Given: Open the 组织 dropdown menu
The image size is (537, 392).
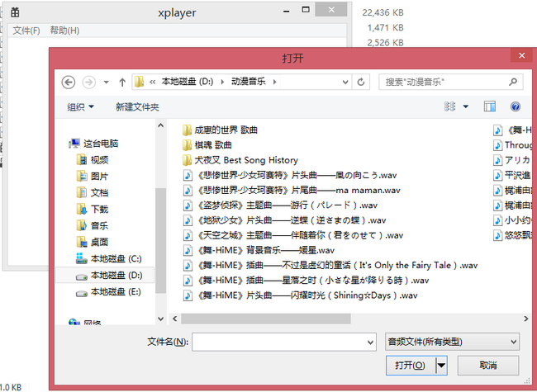Looking at the screenshot, I should pos(80,107).
